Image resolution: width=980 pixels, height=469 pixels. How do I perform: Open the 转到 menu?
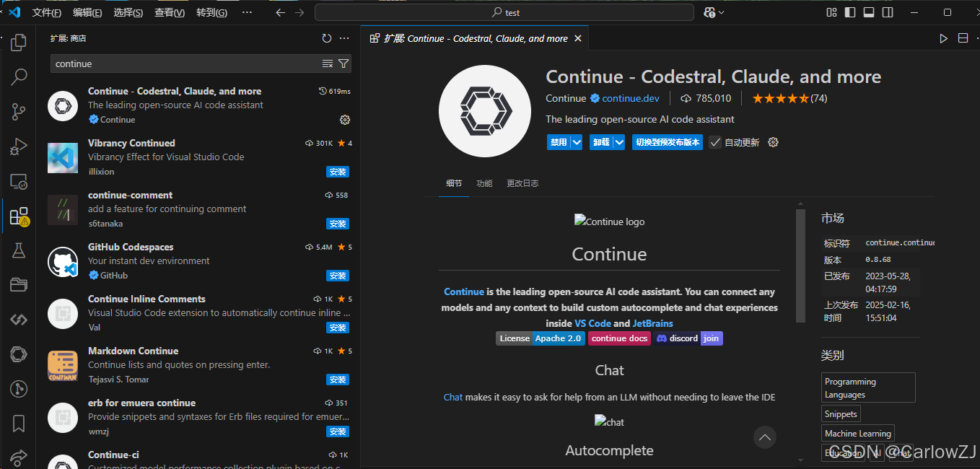tap(211, 12)
